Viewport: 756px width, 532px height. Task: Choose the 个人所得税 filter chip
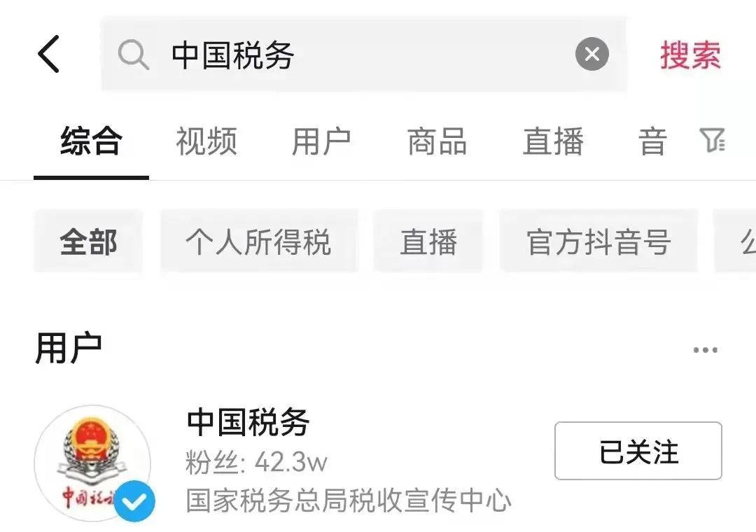point(259,241)
